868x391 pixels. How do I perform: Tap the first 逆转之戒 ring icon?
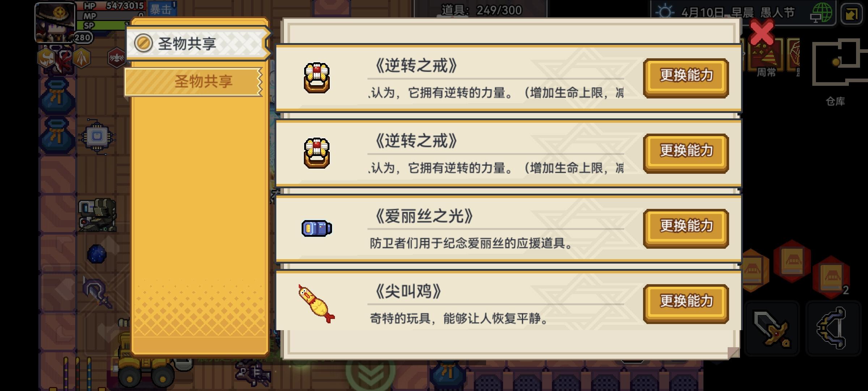tap(316, 78)
